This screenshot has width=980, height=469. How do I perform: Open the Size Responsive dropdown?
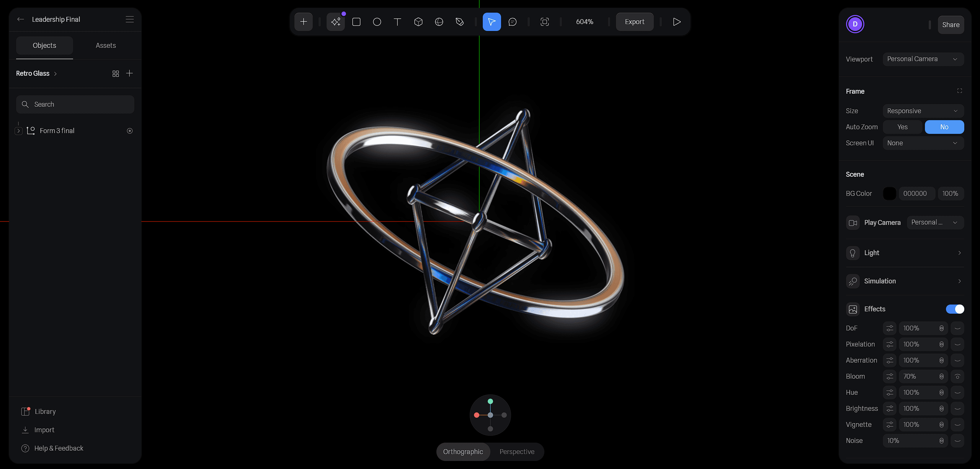click(x=923, y=111)
